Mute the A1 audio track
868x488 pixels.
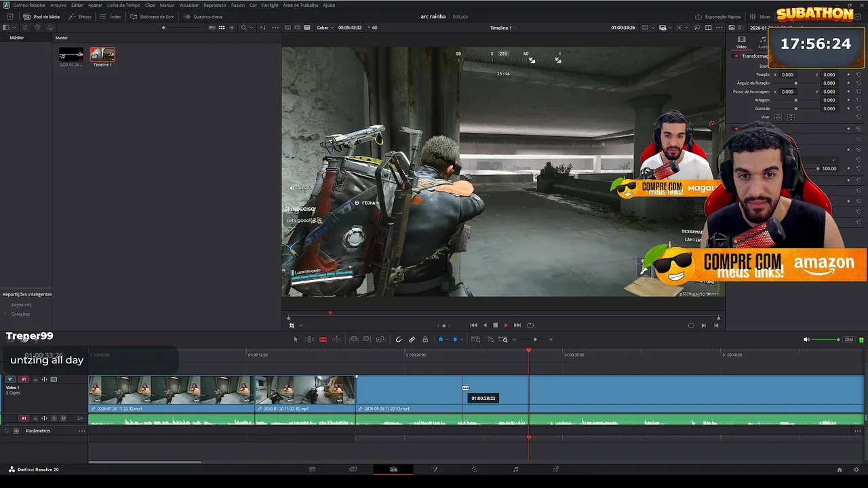[x=63, y=418]
